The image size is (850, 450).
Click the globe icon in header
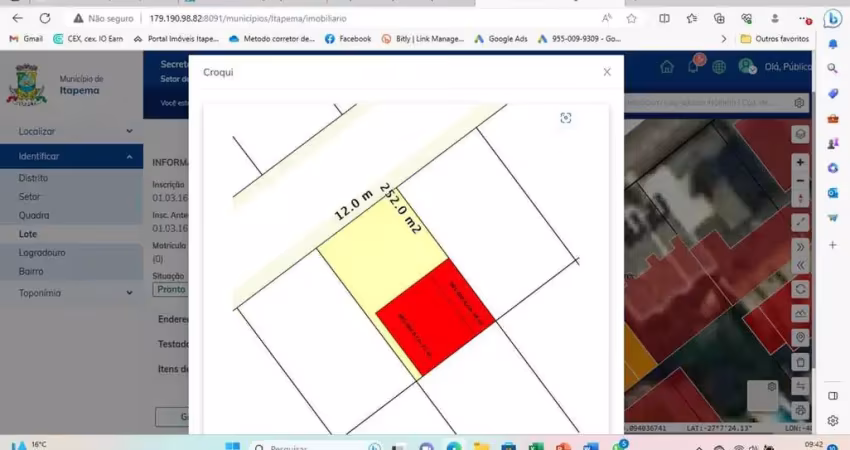tap(718, 66)
